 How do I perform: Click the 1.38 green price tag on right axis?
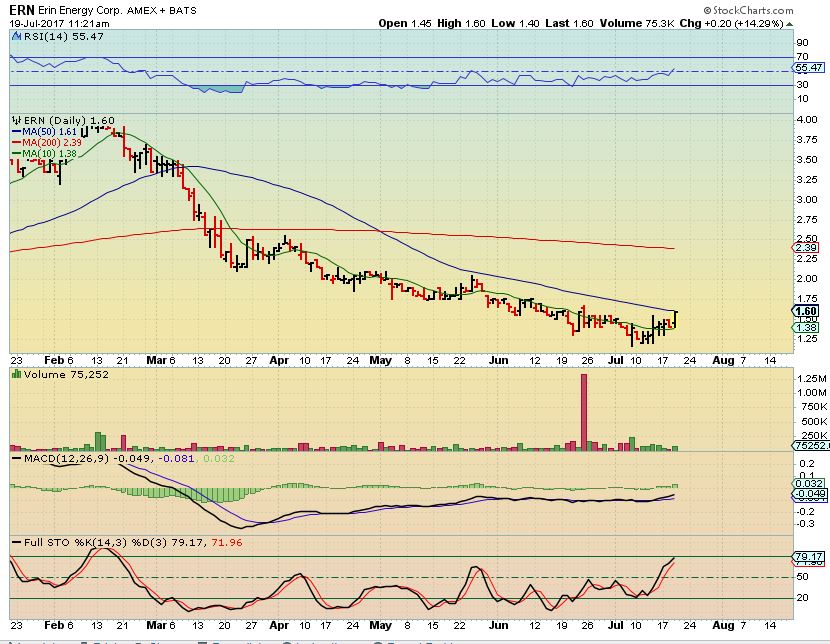[x=805, y=328]
